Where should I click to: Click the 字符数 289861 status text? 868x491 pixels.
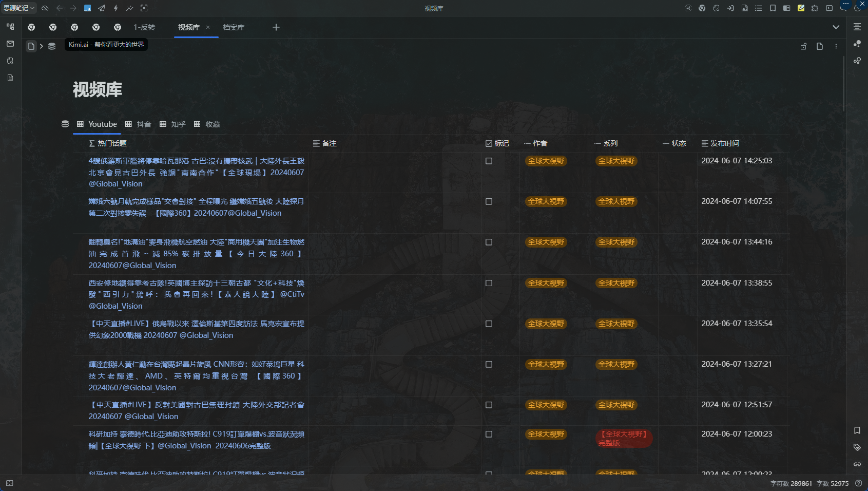(x=791, y=483)
